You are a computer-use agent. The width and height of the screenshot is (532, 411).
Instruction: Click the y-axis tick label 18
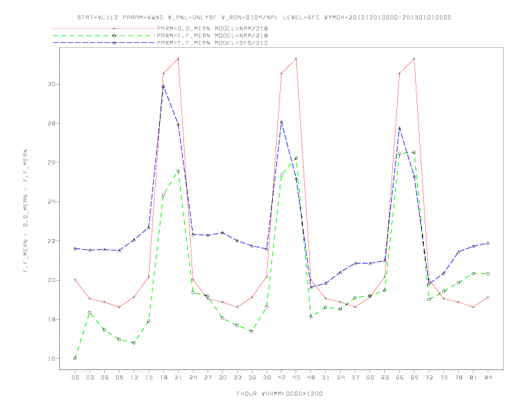(x=52, y=320)
